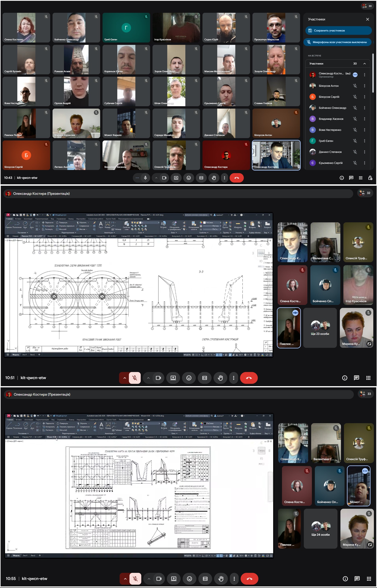
Task: Click the muted mic icon beside Єрьоменко Сергій
Action: coord(355,163)
